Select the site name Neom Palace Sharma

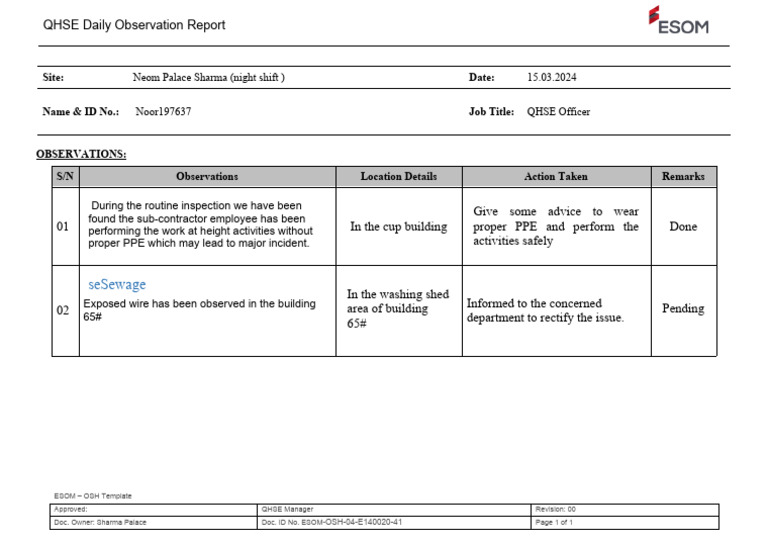[x=208, y=78]
